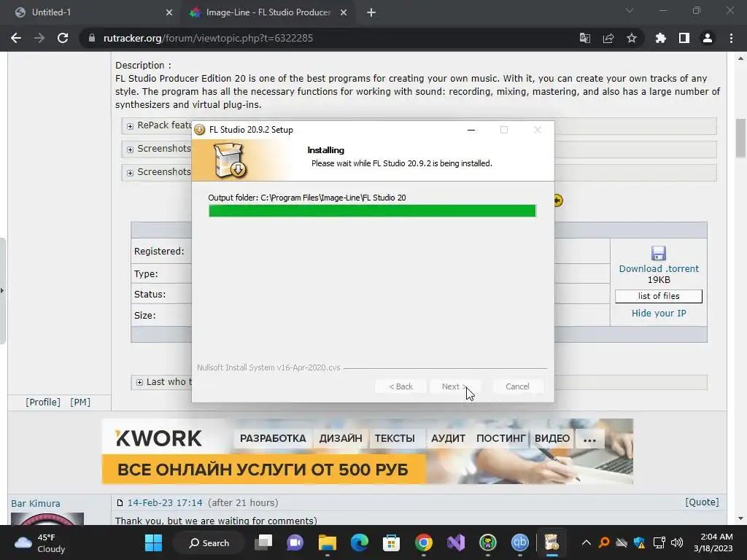The width and height of the screenshot is (747, 560).
Task: Click the [Quote] link on Bar Kimura's post
Action: [x=702, y=502]
